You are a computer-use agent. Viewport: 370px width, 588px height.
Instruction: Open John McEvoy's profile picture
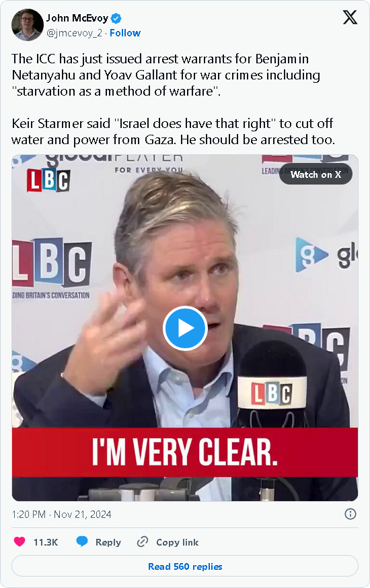[28, 25]
